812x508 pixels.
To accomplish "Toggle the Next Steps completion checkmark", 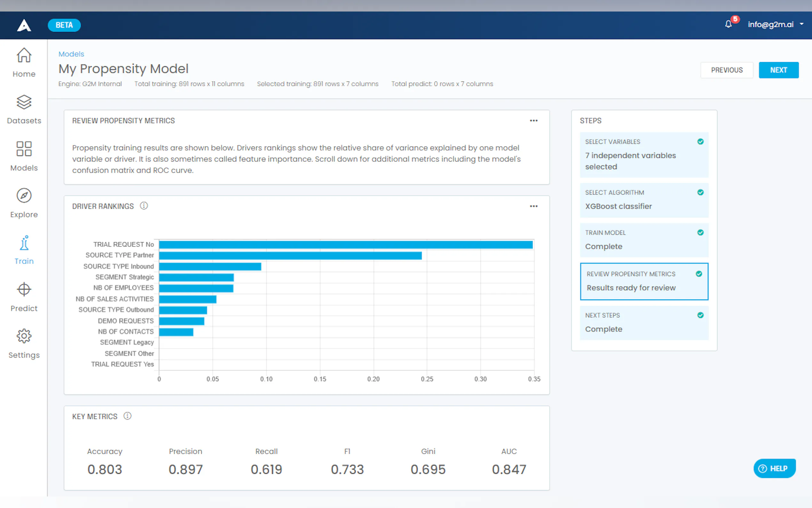I will tap(700, 315).
